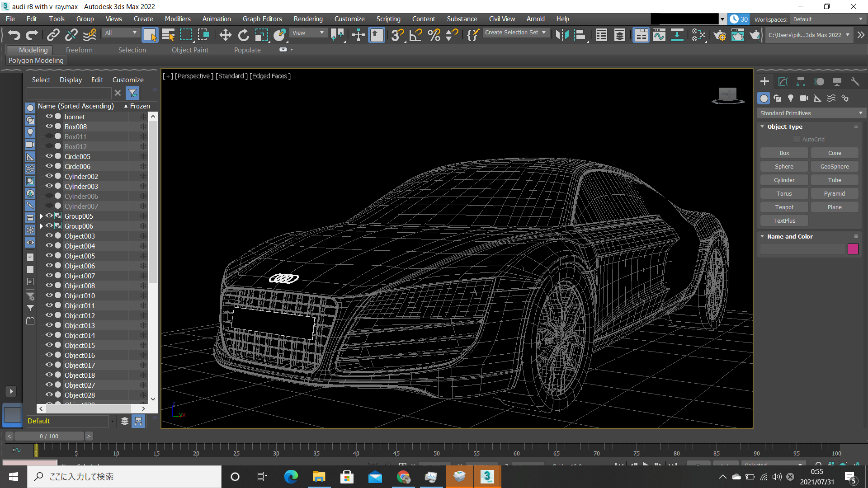The width and height of the screenshot is (868, 488).
Task: Open the Scene Explorer Display menu
Action: (71, 80)
